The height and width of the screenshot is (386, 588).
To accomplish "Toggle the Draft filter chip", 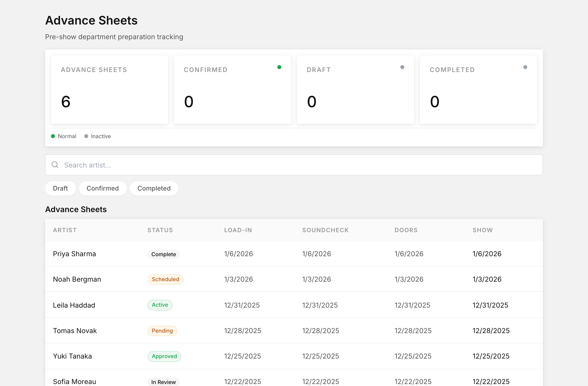I will click(60, 188).
